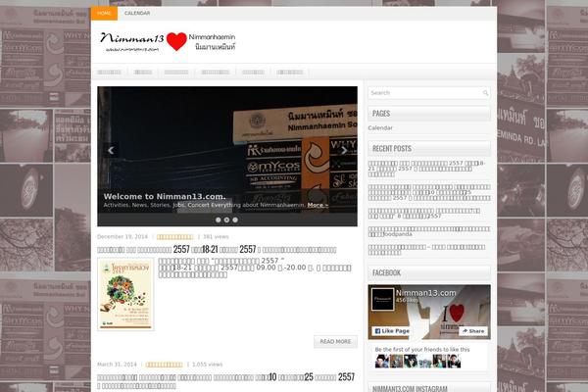588x392 pixels.
Task: Open the post title dated March 31, 2014
Action: [225, 381]
